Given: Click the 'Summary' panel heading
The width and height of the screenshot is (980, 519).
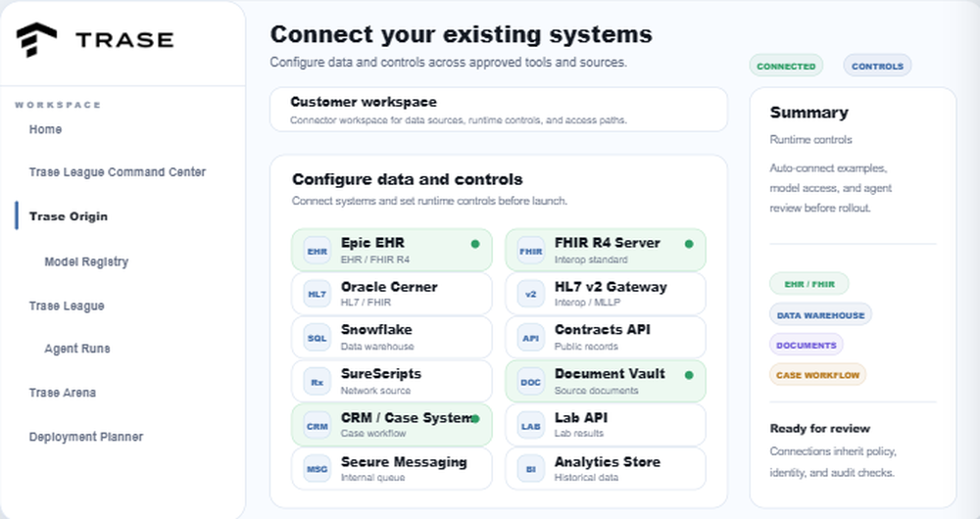Looking at the screenshot, I should pos(808,113).
